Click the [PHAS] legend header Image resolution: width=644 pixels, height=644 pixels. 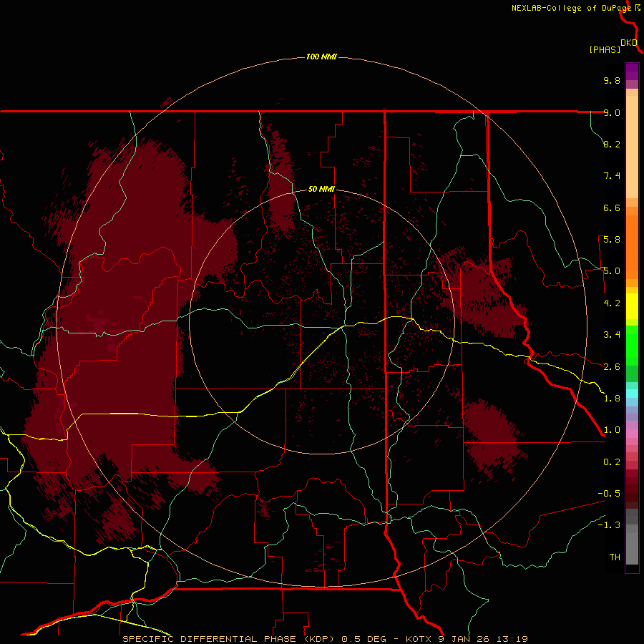click(x=605, y=49)
